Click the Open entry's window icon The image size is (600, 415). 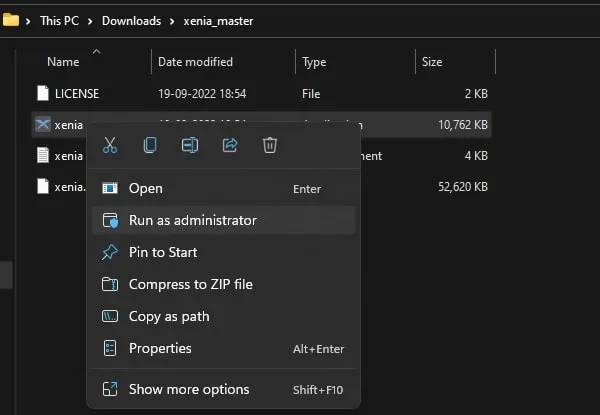point(110,188)
